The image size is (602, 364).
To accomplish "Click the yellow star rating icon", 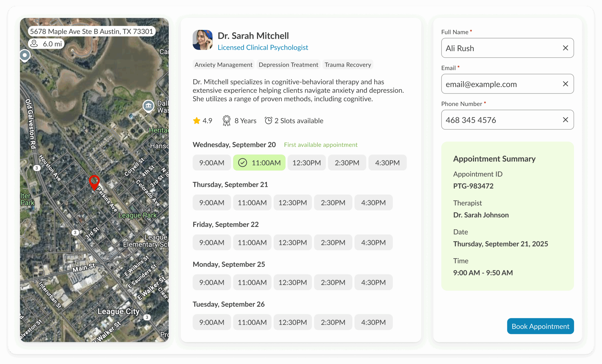I will 196,120.
